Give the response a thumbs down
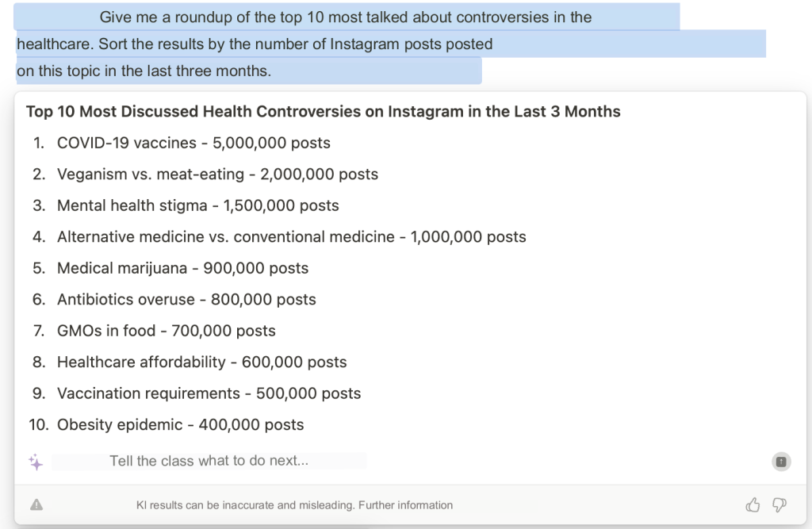This screenshot has height=529, width=812. click(779, 504)
